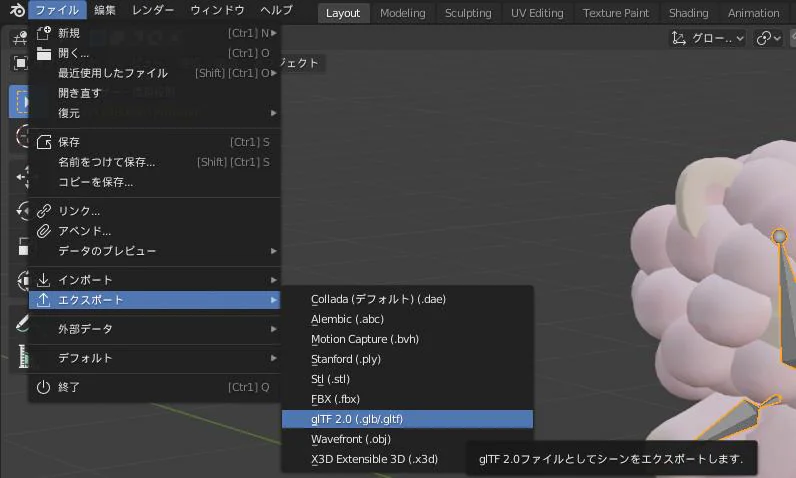
Task: Open the 編集 menu
Action: 105,10
